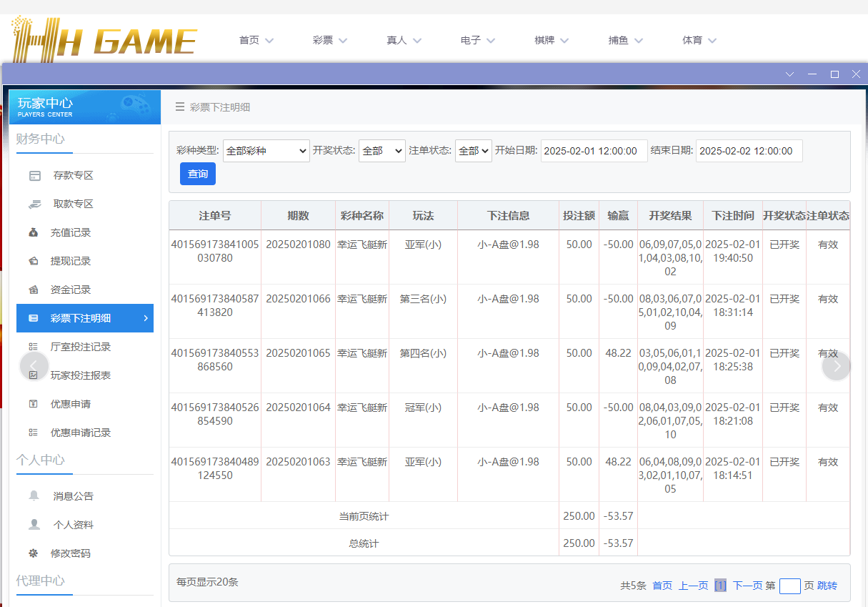
Task: Click the gear icon beside 修改密码
Action: (x=34, y=553)
